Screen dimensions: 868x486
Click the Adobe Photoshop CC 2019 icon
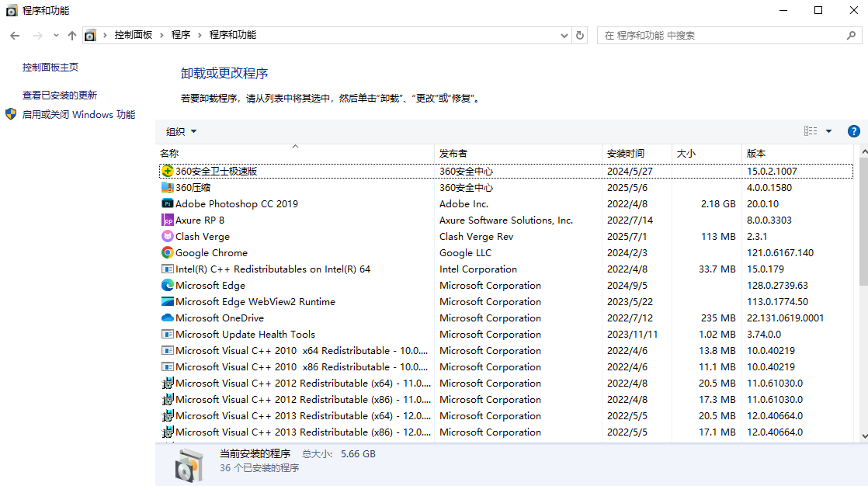tap(167, 203)
